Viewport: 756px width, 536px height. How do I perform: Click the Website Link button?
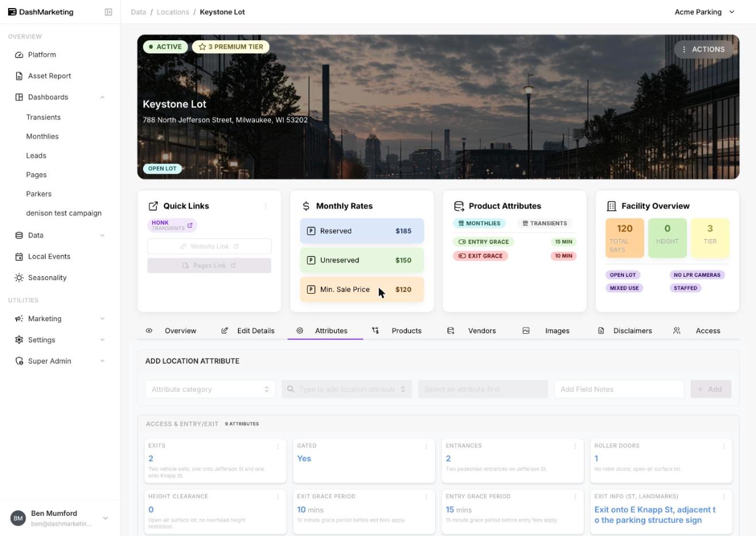click(209, 246)
